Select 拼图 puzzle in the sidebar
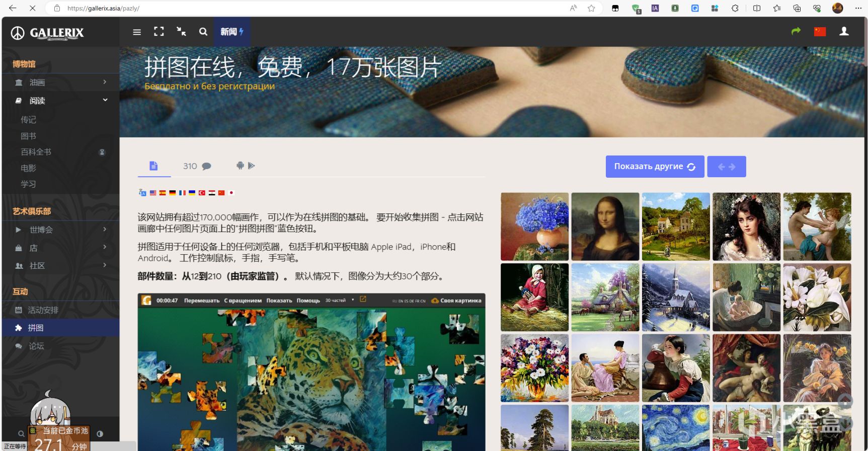The height and width of the screenshot is (451, 868). [61, 328]
